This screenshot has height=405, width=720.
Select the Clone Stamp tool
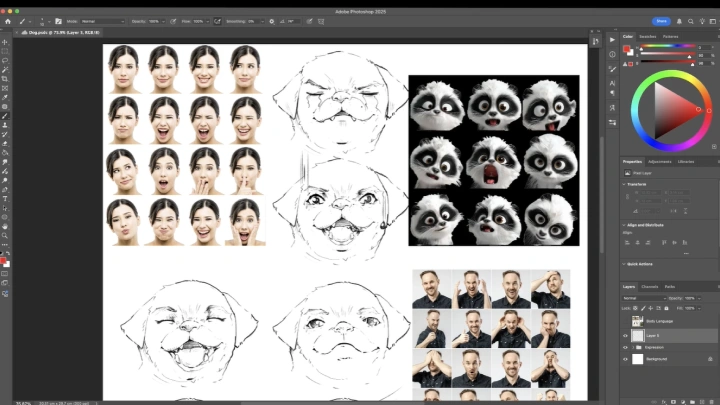tap(5, 125)
